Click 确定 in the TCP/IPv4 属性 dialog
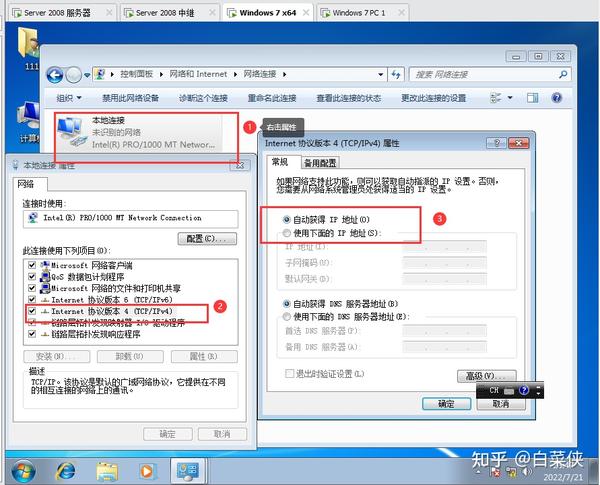The width and height of the screenshot is (600, 485). (x=447, y=403)
